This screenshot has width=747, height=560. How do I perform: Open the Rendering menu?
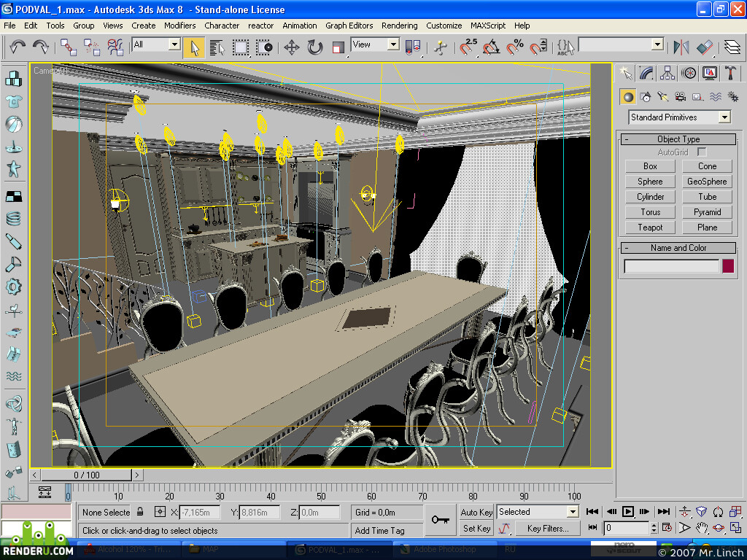(x=399, y=26)
